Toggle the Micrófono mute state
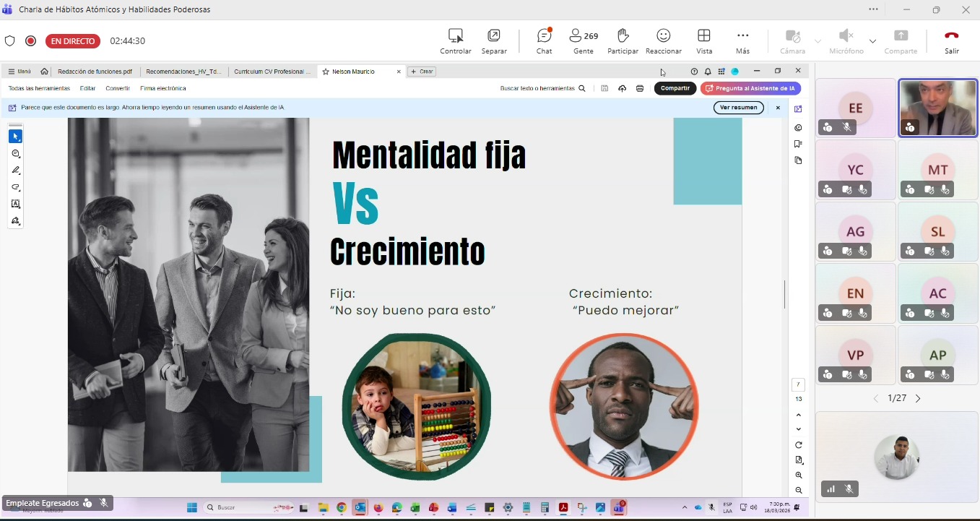The height and width of the screenshot is (521, 980). coord(846,40)
